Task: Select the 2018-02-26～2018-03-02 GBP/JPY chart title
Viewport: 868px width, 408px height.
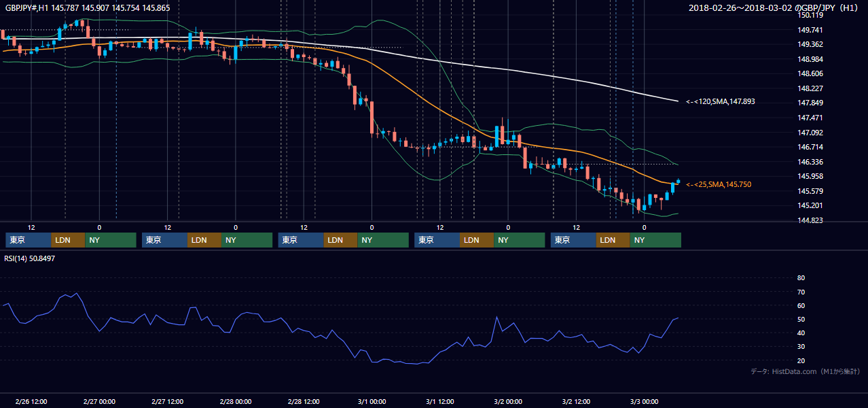Action: [773, 7]
